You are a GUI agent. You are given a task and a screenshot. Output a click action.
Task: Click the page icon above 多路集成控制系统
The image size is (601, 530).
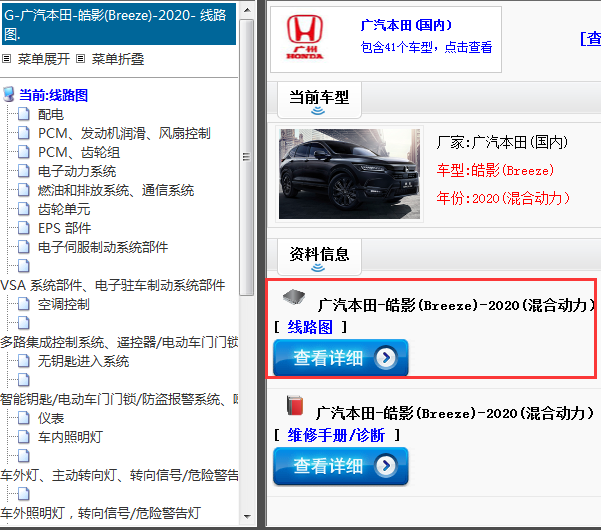[x=24, y=323]
